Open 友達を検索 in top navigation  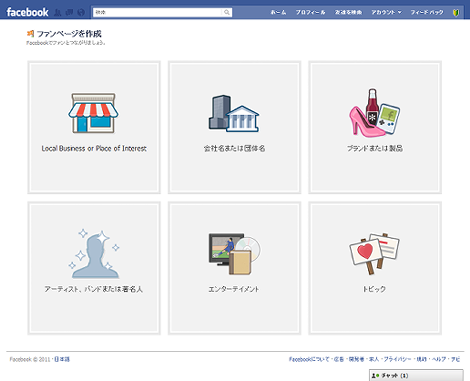(x=348, y=12)
